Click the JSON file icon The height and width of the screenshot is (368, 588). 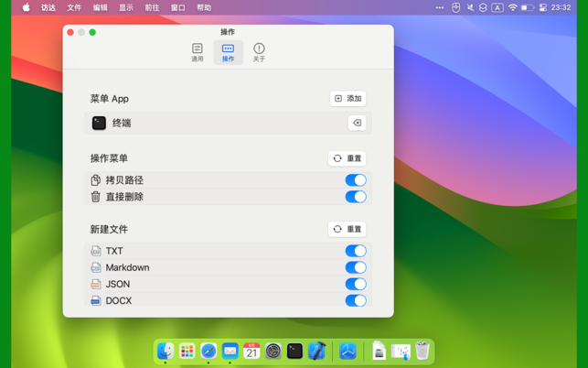click(96, 284)
